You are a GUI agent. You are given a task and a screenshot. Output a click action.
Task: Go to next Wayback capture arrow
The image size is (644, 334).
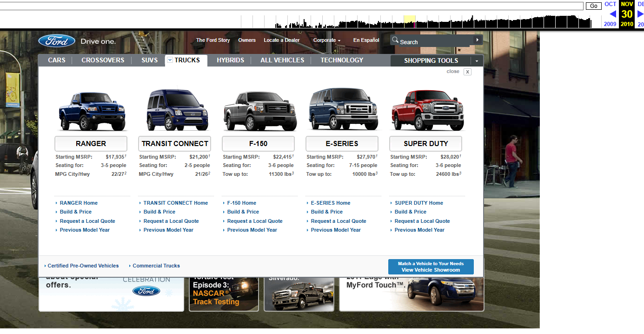(x=640, y=14)
